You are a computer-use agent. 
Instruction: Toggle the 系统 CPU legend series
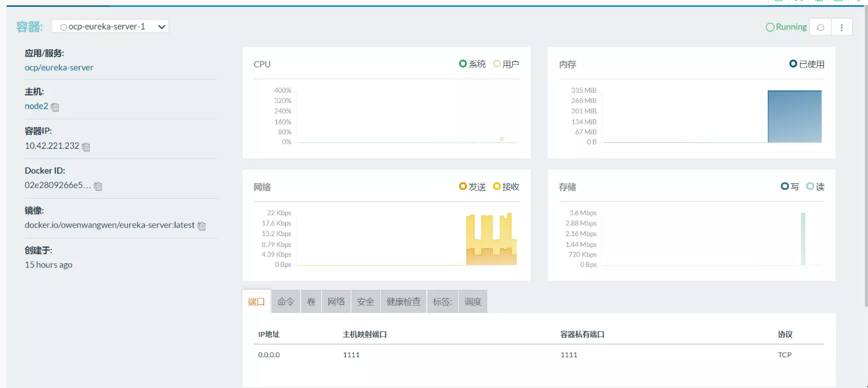[472, 64]
